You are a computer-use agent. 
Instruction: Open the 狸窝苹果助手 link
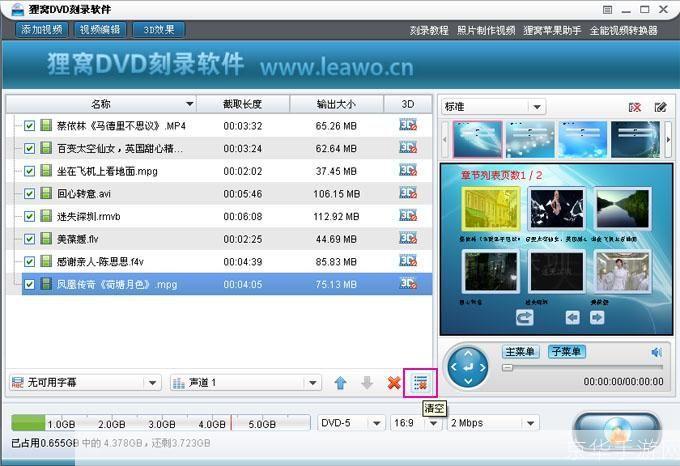[x=552, y=30]
